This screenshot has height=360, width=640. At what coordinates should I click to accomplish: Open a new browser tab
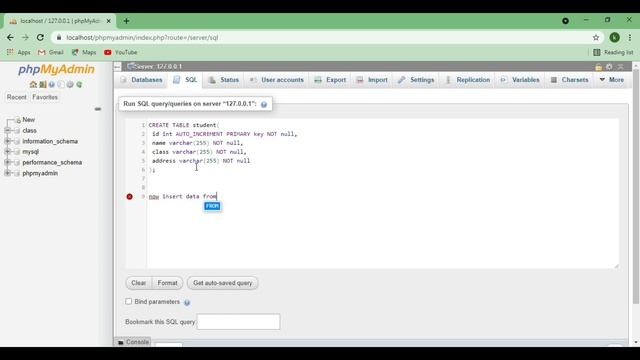pyautogui.click(x=126, y=21)
